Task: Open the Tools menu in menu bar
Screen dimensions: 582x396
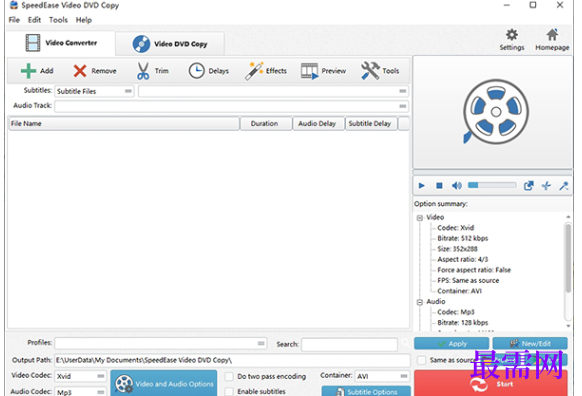Action: click(58, 20)
